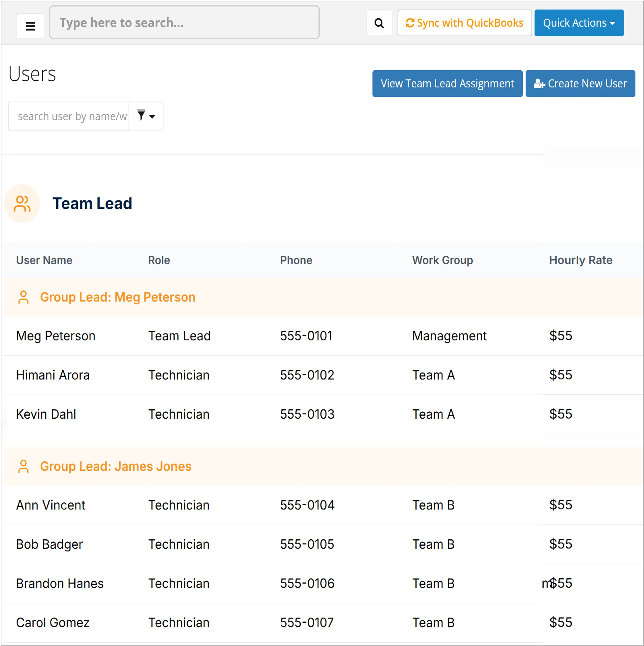Click $55 rate in Bob Badger row
Image resolution: width=644 pixels, height=646 pixels.
coord(560,544)
